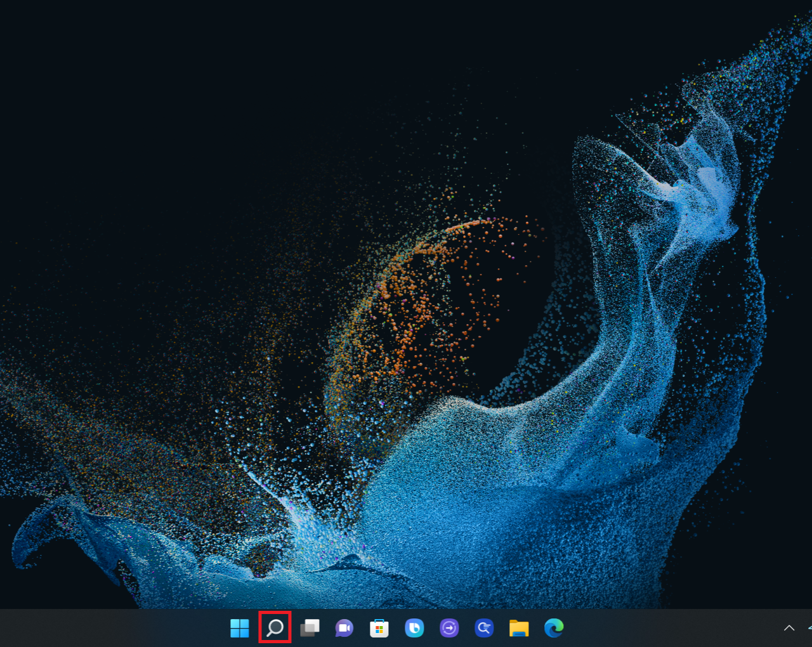Open taskbar Search magnifier
Image resolution: width=812 pixels, height=647 pixels.
click(x=275, y=628)
